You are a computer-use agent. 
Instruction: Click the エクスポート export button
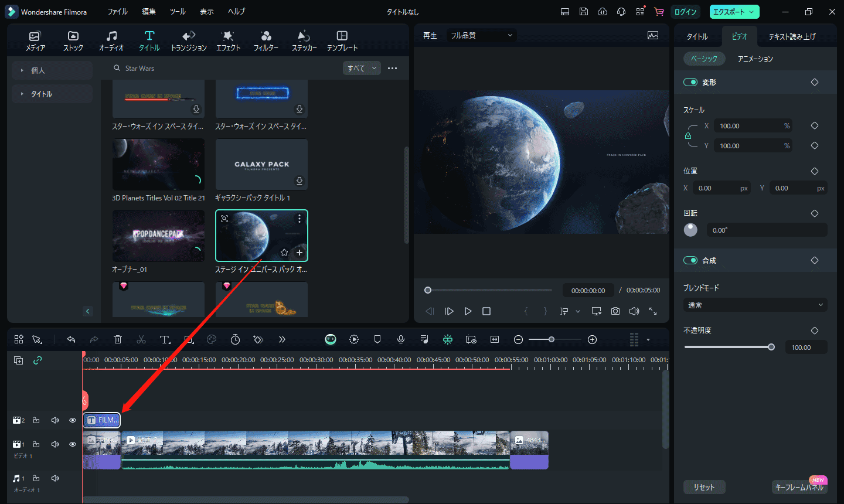[734, 12]
